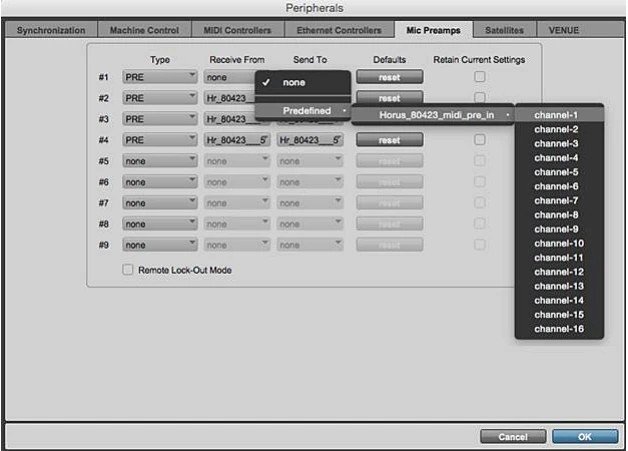The image size is (628, 451).
Task: Select channel-11 from the channel list
Action: click(559, 258)
